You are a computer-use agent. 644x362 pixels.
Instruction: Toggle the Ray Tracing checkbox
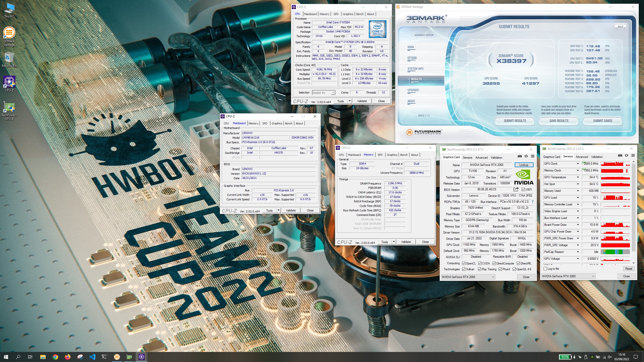(x=480, y=269)
